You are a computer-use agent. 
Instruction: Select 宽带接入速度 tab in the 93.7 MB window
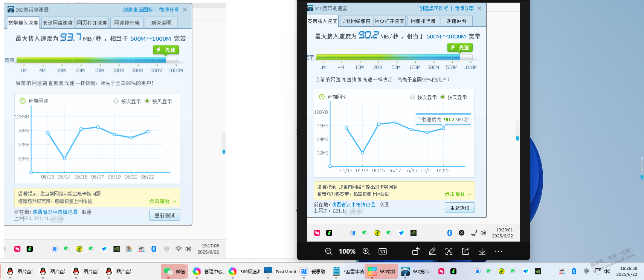[x=23, y=23]
